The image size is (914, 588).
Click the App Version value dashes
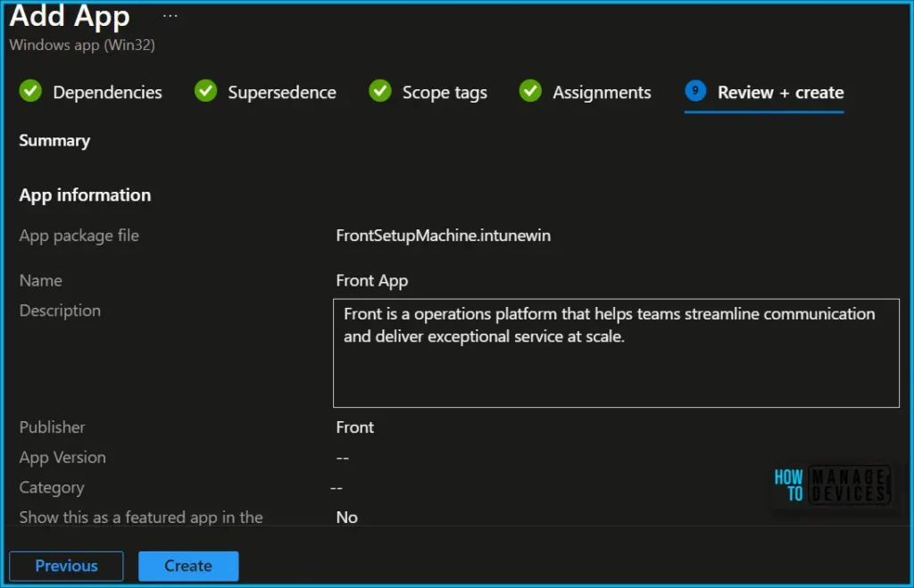click(342, 458)
